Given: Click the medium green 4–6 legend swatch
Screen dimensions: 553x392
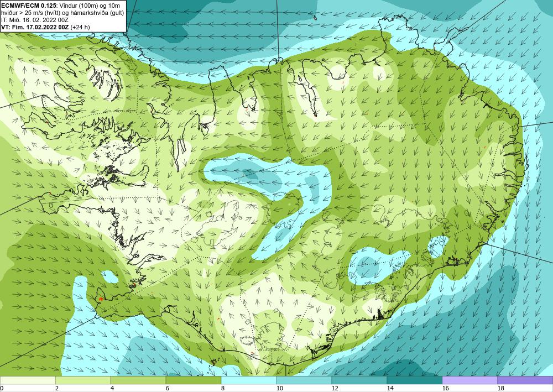Looking at the screenshot, I should 138,380.
